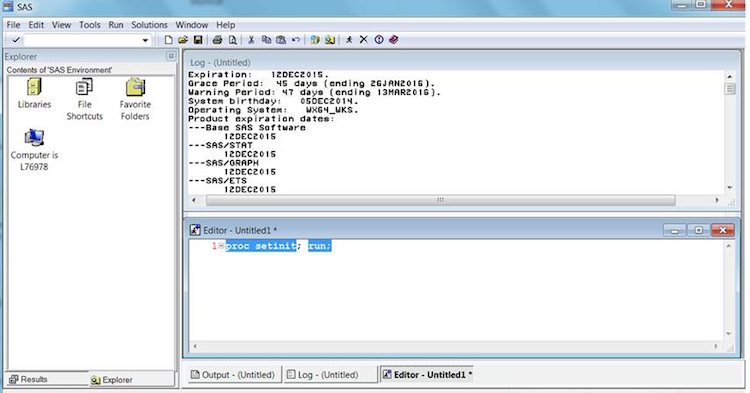Click the command bar checkmark icon

tap(15, 40)
